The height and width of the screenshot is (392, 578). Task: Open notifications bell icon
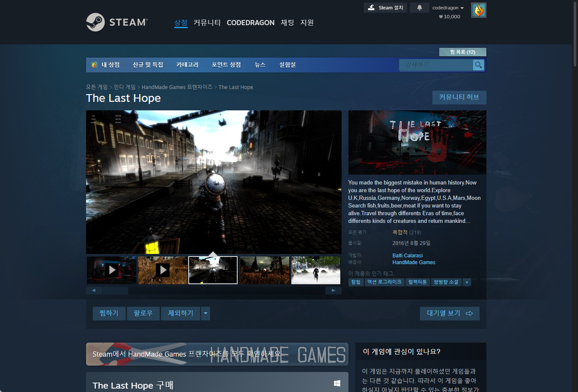(x=420, y=8)
